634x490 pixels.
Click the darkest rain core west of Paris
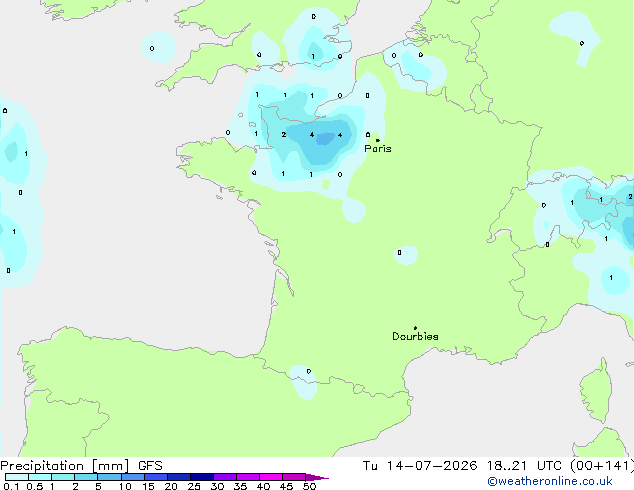[325, 139]
